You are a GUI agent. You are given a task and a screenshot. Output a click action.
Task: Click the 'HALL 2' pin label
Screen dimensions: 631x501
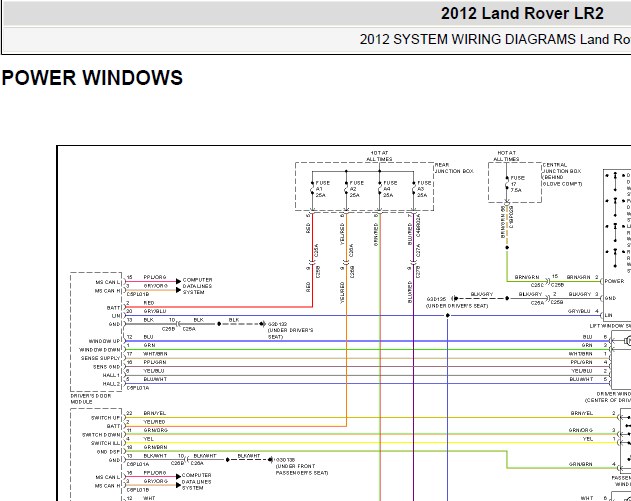pyautogui.click(x=111, y=384)
